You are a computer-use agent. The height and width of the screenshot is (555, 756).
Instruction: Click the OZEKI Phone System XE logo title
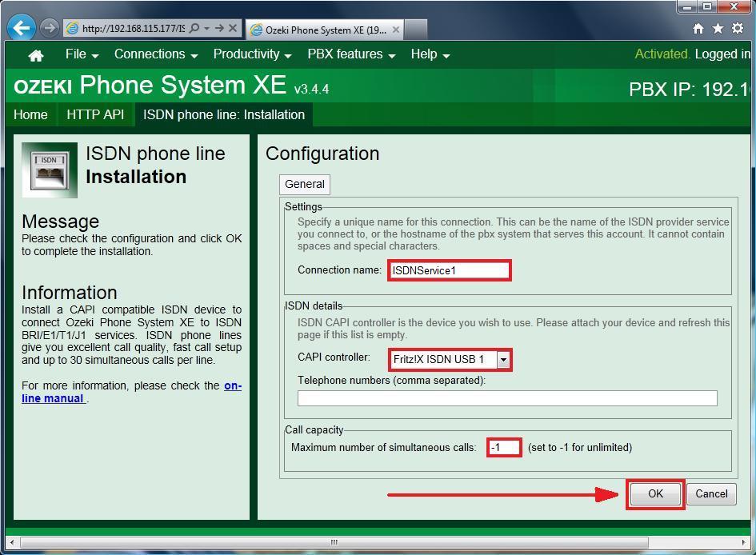click(150, 86)
